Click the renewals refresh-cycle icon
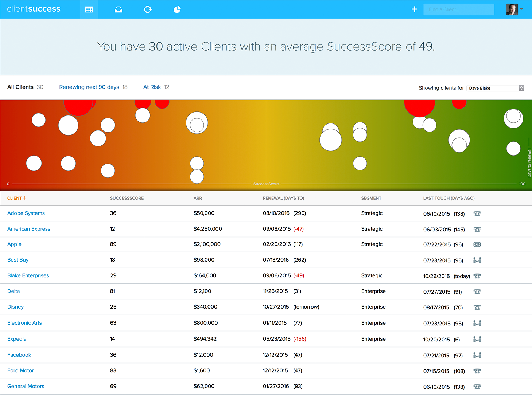This screenshot has height=396, width=532. coord(148,9)
